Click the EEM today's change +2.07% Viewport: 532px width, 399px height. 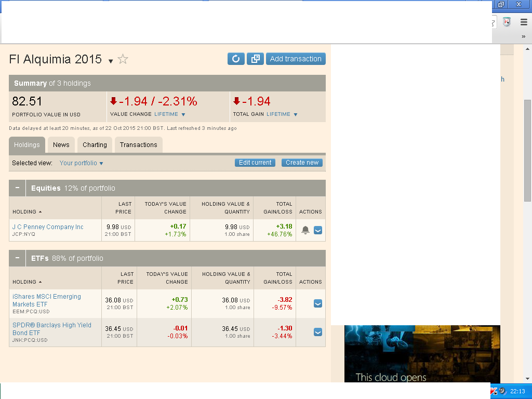pyautogui.click(x=177, y=308)
